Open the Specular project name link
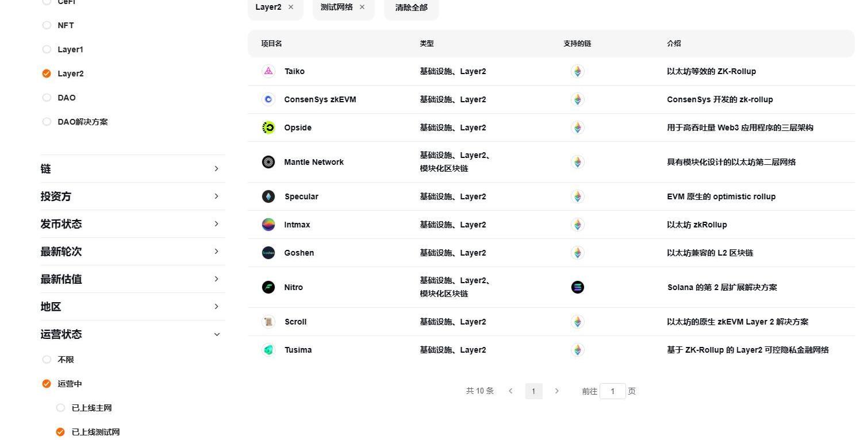This screenshot has height=440, width=868. pos(301,196)
